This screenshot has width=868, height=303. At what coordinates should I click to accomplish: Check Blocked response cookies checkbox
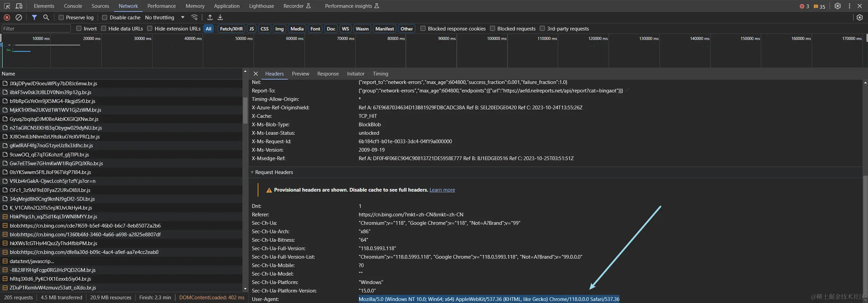pos(423,28)
